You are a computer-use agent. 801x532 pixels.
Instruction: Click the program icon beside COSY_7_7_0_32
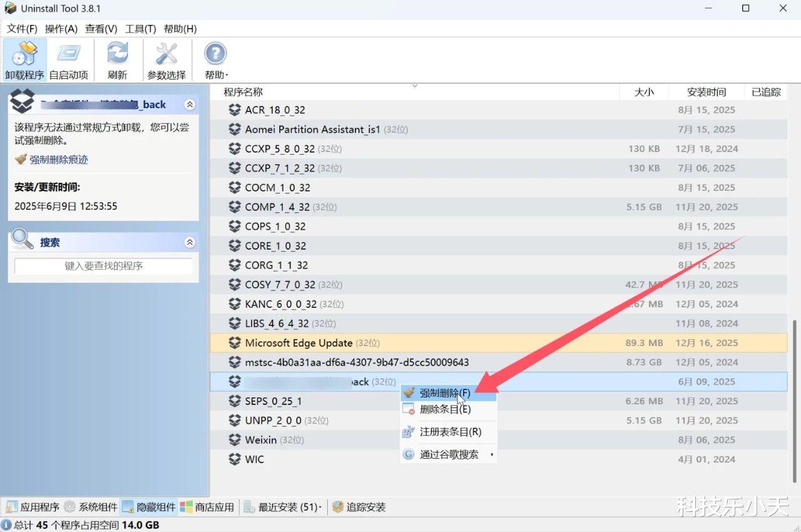[x=235, y=285]
